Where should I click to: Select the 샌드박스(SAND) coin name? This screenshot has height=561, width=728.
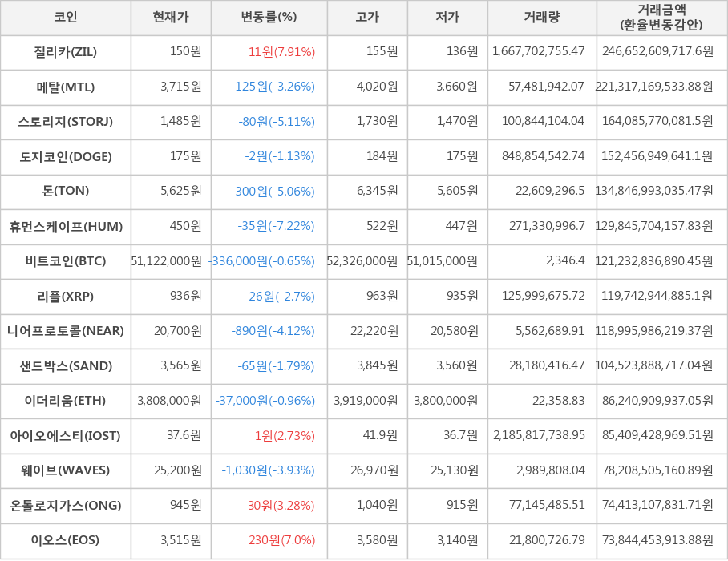tap(66, 366)
